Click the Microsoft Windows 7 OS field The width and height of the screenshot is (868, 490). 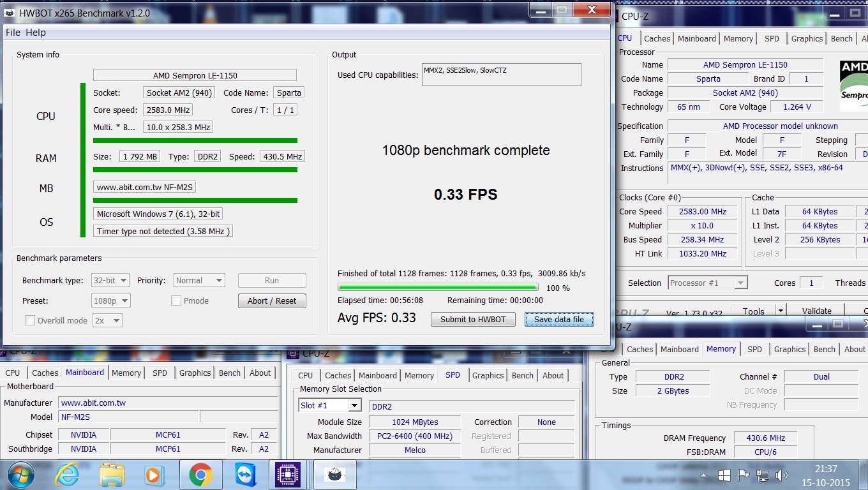coord(158,214)
